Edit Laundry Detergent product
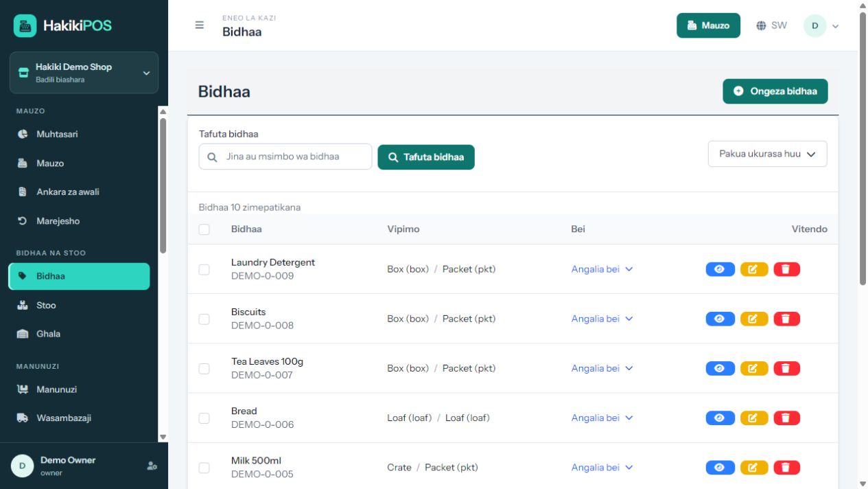Screen dimensions: 868x489 (x=753, y=269)
